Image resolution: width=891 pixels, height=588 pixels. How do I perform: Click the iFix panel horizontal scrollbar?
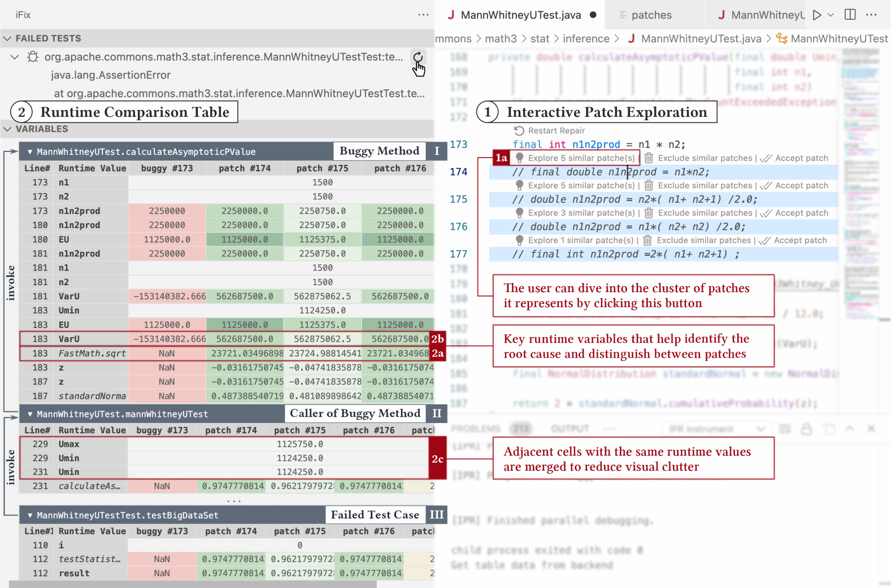coord(193,584)
